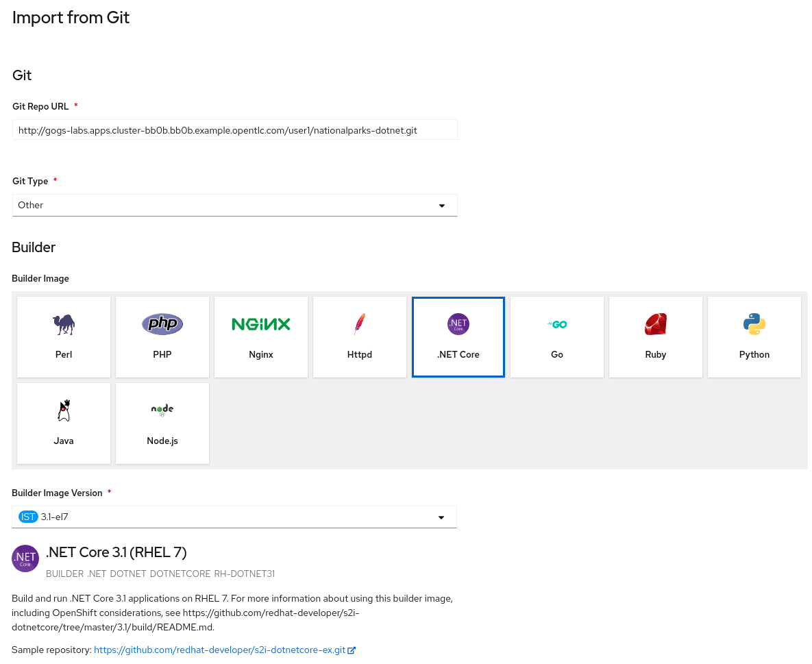Choose the PHP builder image
The height and width of the screenshot is (664, 812).
162,337
